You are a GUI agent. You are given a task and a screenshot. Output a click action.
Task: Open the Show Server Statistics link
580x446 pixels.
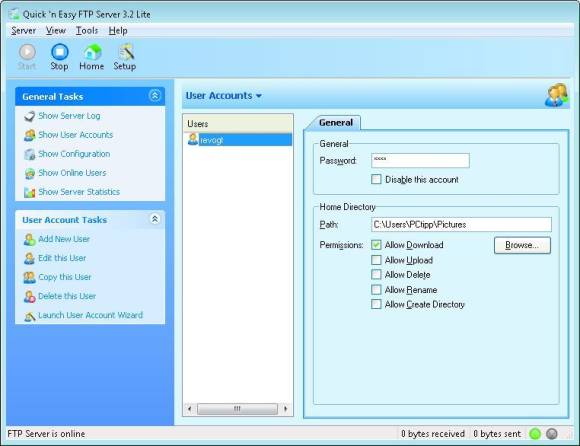[79, 192]
